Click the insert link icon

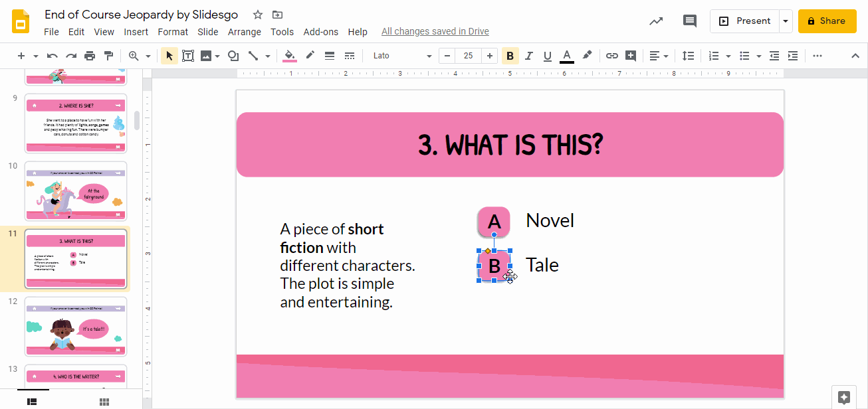click(611, 56)
